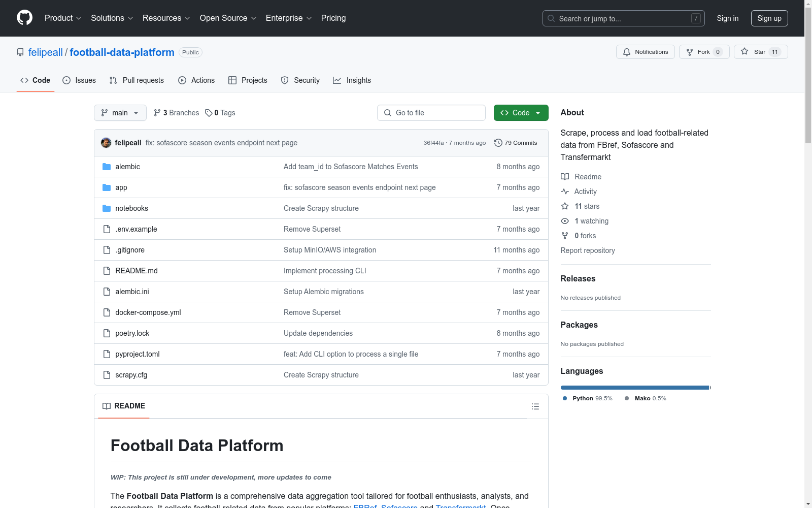This screenshot has height=508, width=812.
Task: Click the file icon for .env.example
Action: [x=107, y=229]
